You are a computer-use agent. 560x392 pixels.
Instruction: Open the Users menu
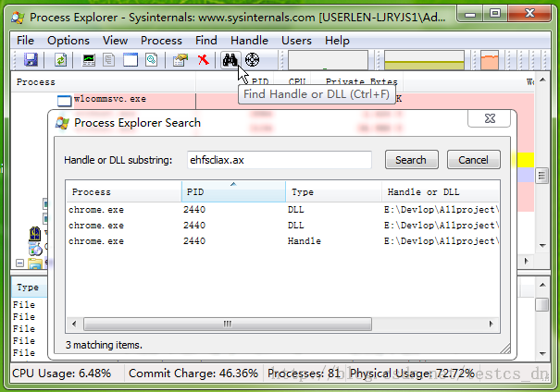pyautogui.click(x=296, y=41)
